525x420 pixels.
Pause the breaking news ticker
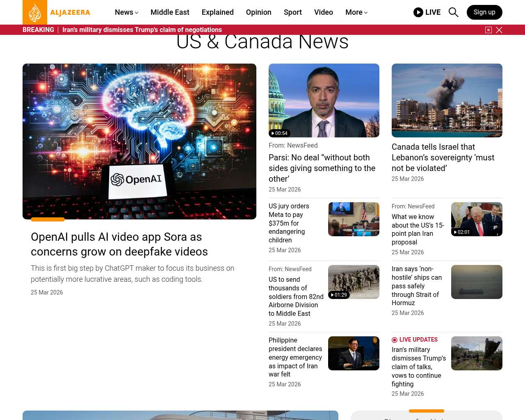[488, 30]
